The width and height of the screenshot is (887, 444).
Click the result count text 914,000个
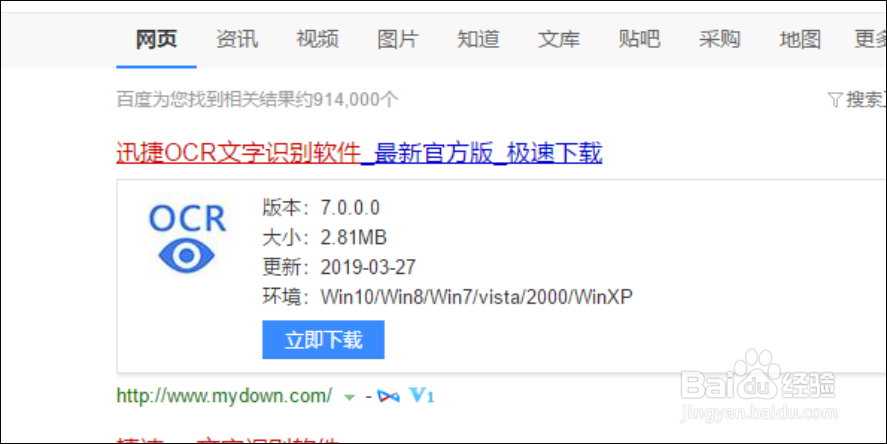point(355,100)
